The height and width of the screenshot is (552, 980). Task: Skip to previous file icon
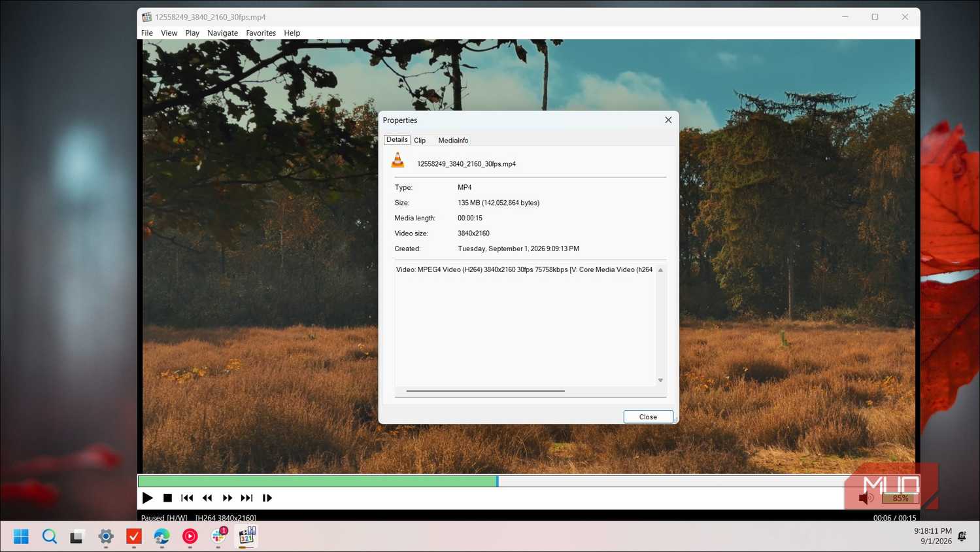[x=187, y=498]
